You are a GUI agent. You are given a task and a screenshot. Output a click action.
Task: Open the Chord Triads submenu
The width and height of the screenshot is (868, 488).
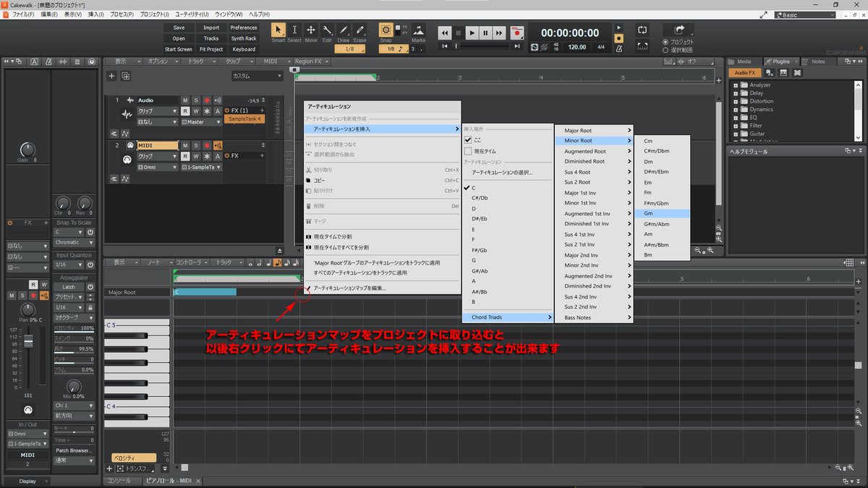[508, 317]
